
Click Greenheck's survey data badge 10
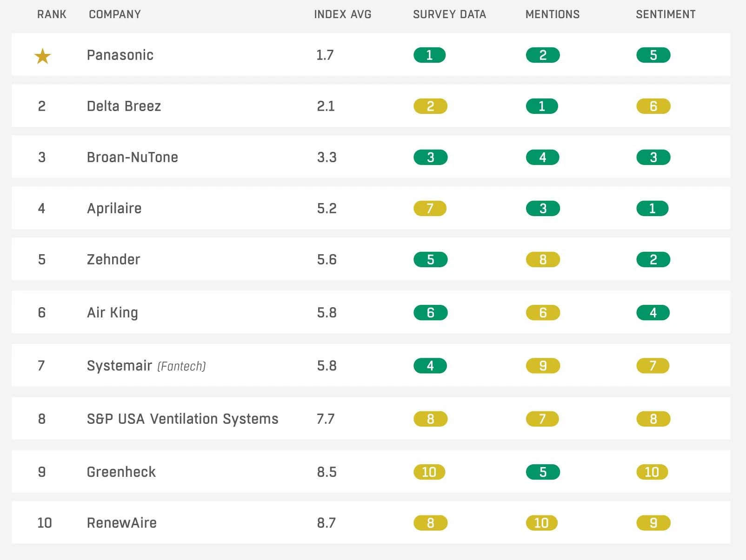429,472
